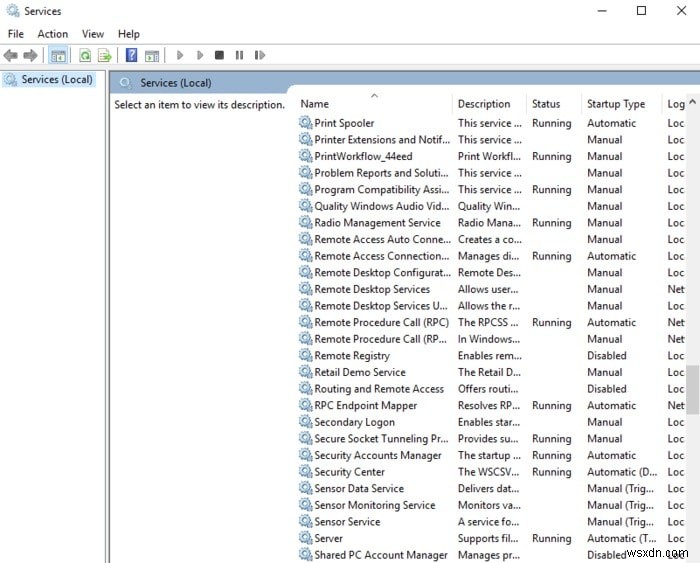Click gear icon beside Remote Registry
The image size is (700, 563).
click(x=305, y=355)
